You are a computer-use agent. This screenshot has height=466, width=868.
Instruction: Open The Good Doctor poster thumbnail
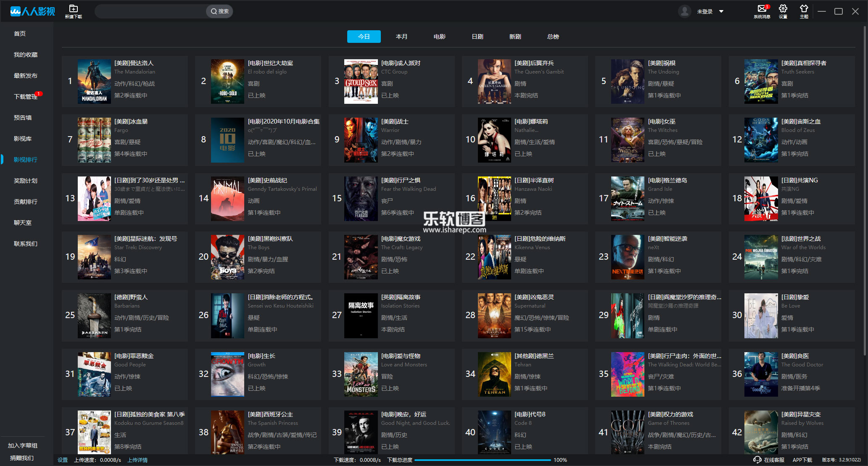click(761, 374)
